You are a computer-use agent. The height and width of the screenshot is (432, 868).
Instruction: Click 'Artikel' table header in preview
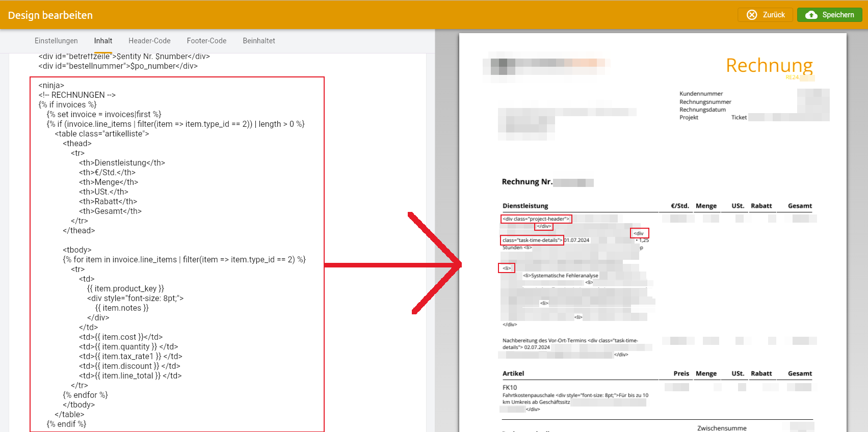pos(513,373)
